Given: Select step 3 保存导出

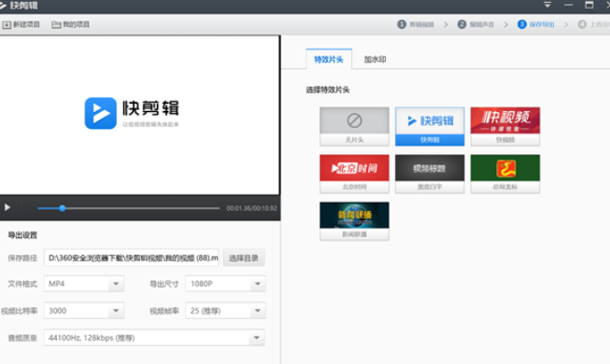Looking at the screenshot, I should 535,24.
